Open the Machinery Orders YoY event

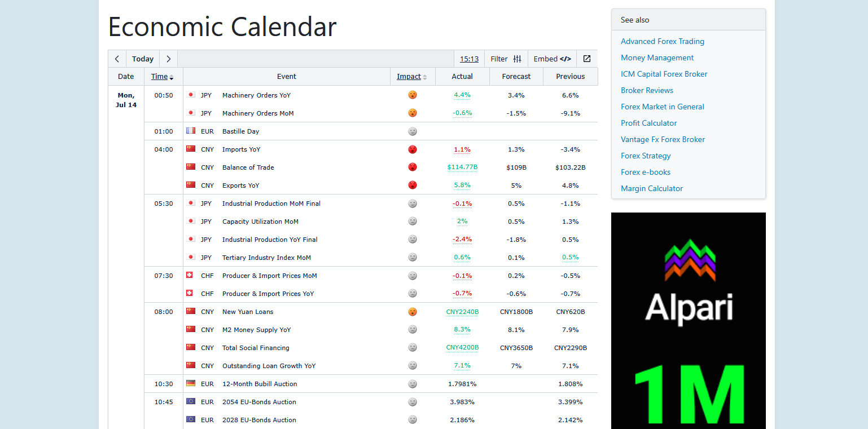256,95
